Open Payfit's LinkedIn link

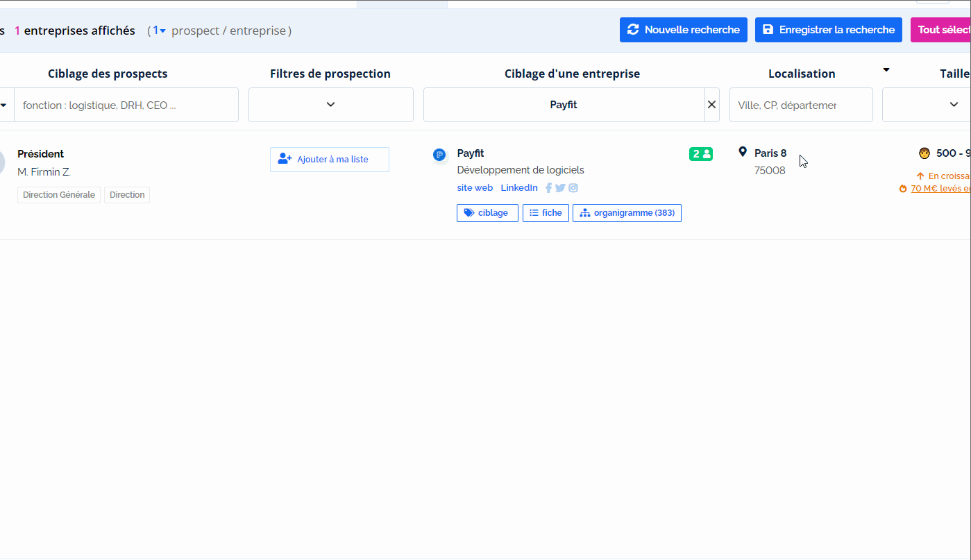519,188
